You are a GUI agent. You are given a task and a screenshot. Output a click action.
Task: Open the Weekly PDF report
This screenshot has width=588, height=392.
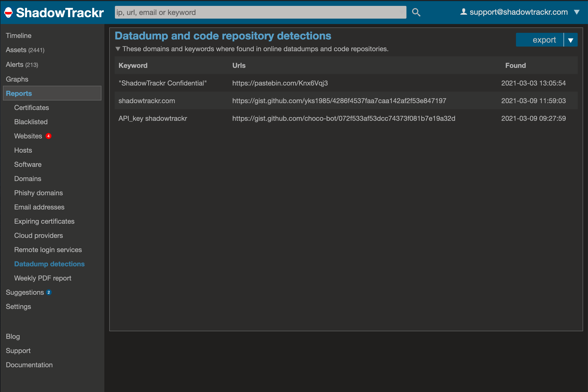coord(42,278)
